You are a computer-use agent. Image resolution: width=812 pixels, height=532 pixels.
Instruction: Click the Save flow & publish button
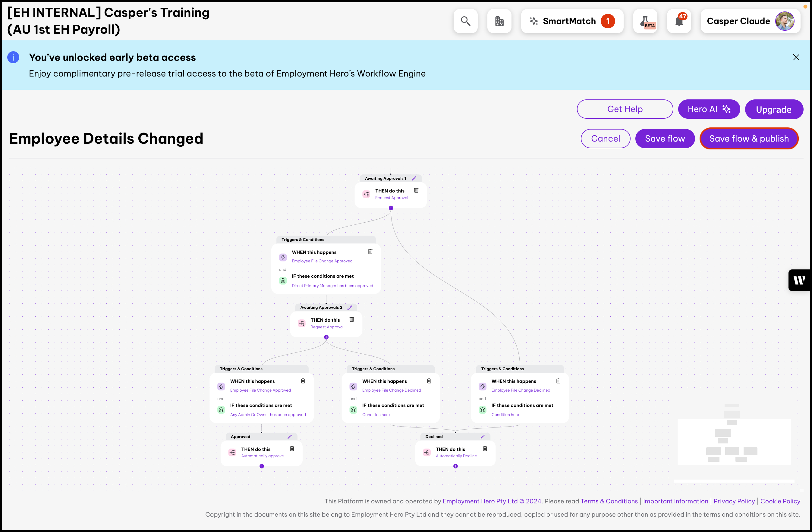coord(749,139)
